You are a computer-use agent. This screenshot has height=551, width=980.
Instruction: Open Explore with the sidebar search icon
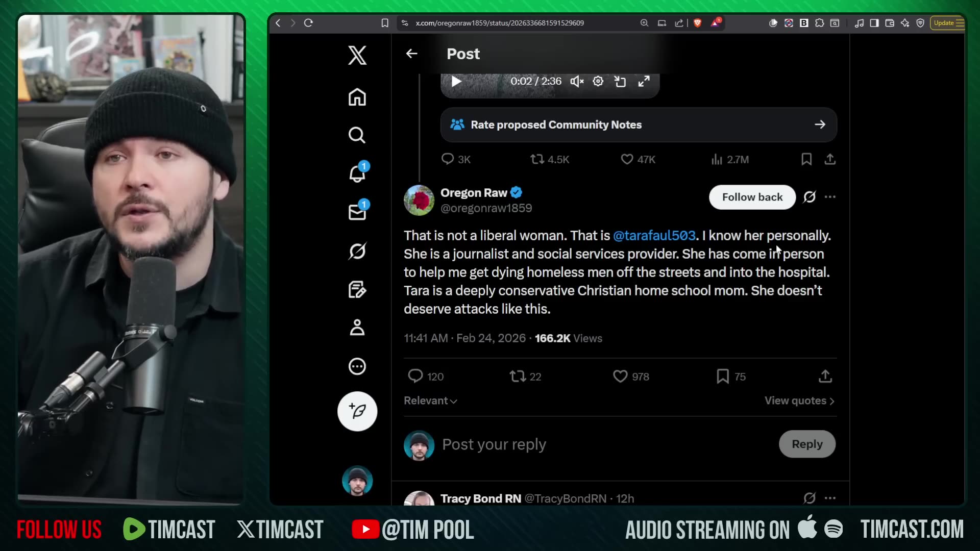[357, 135]
